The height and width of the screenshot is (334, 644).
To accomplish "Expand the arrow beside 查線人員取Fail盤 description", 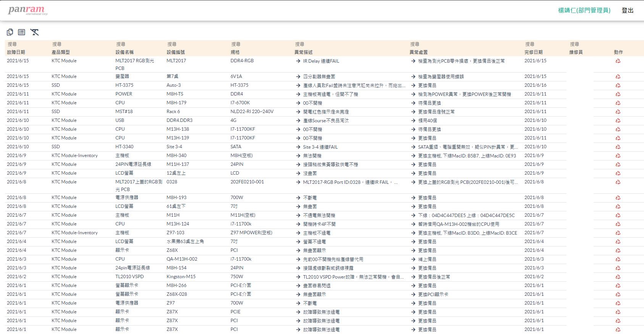I will [298, 86].
